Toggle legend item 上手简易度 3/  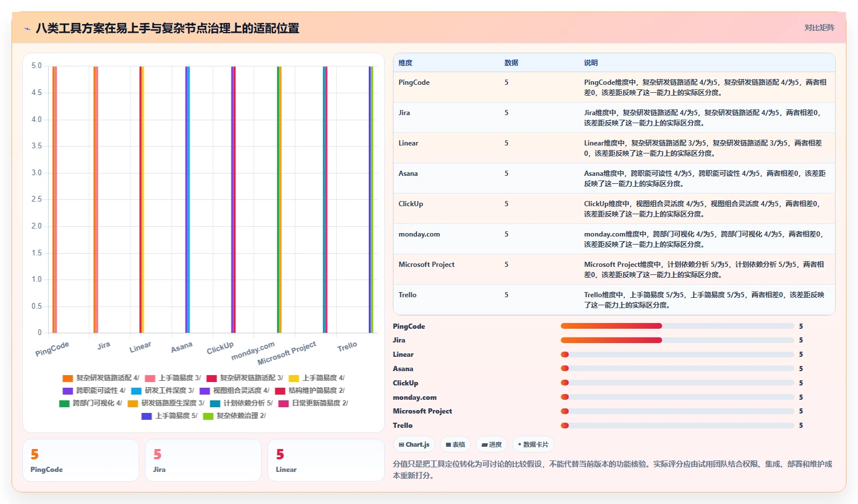pos(173,378)
